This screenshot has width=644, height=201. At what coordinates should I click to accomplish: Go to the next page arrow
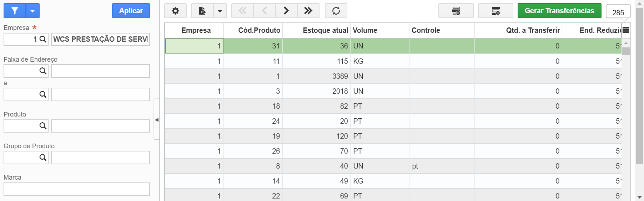(286, 11)
